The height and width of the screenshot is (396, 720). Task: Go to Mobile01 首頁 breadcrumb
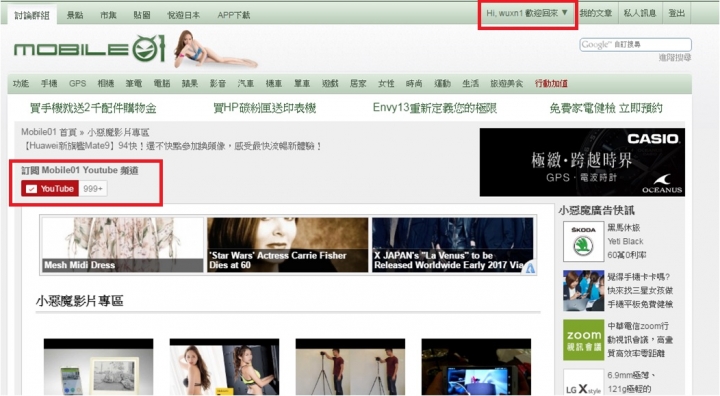49,132
